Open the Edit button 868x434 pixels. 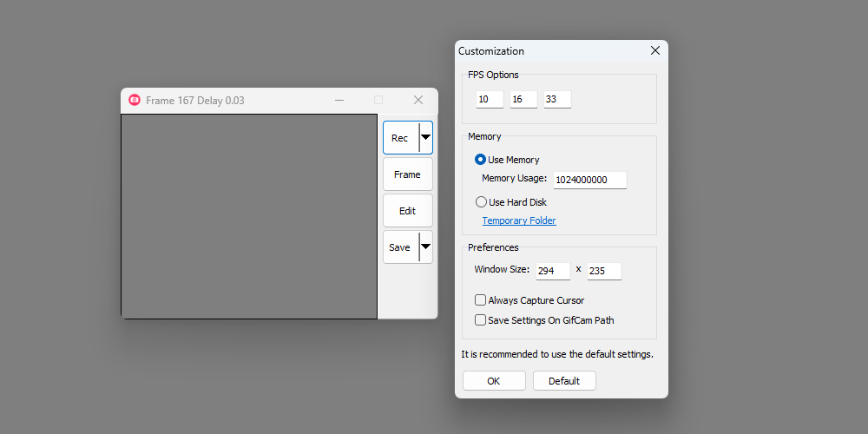click(407, 211)
